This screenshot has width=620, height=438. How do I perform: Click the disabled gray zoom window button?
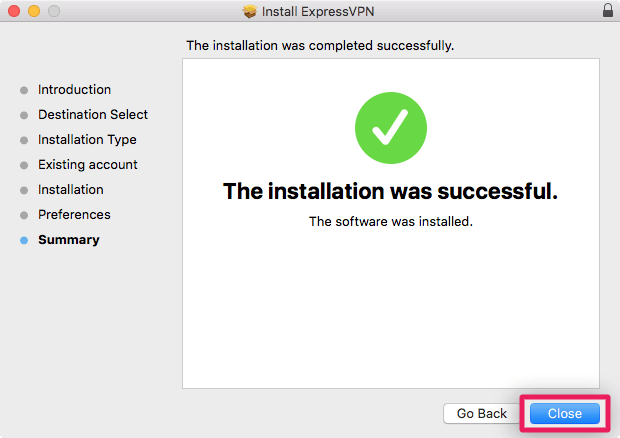click(54, 11)
